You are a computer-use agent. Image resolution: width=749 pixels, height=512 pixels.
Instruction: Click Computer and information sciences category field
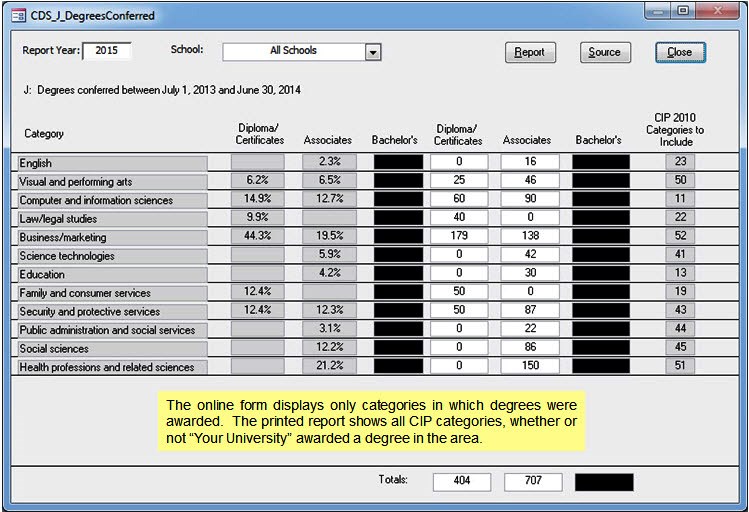coord(113,201)
